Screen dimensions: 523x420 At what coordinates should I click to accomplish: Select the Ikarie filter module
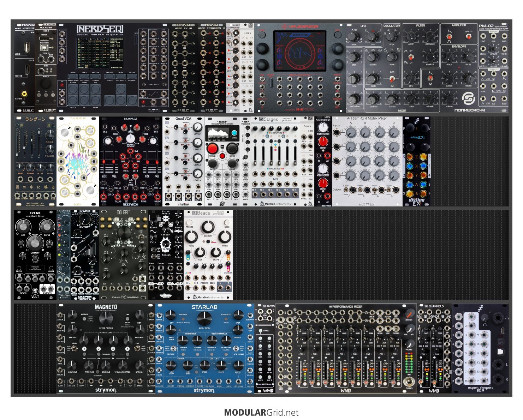(85, 255)
